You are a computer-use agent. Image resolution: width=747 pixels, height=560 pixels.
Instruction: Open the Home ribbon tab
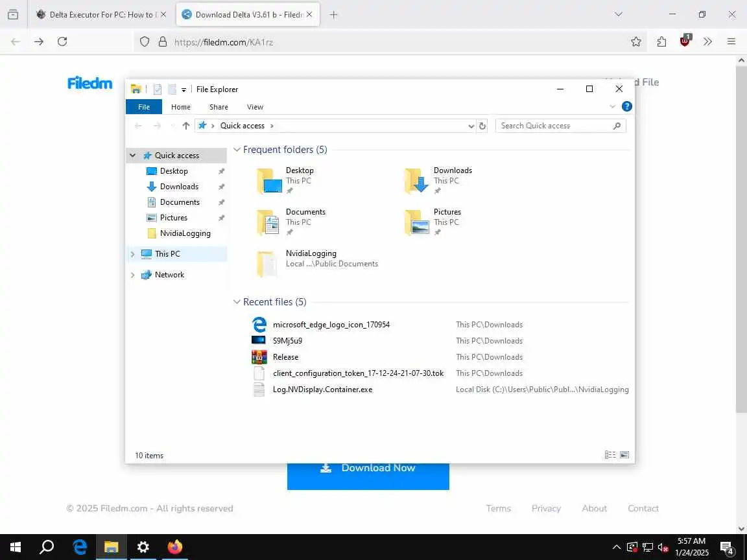(180, 107)
